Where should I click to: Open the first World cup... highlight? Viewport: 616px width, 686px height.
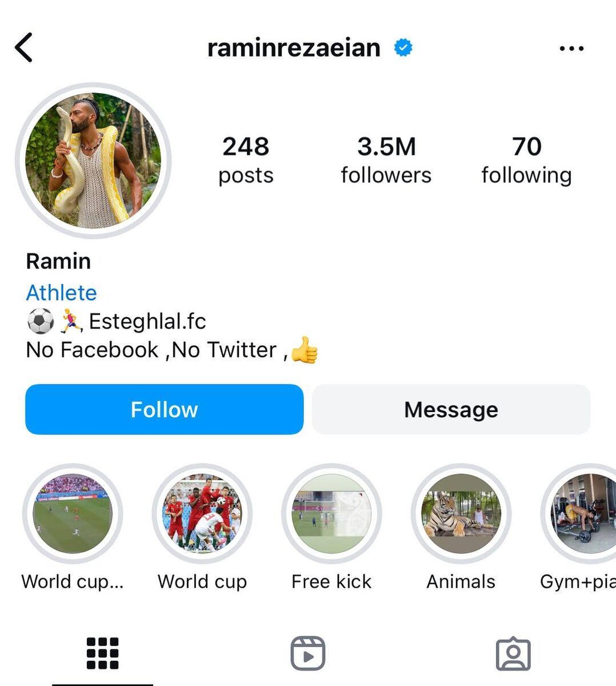pyautogui.click(x=73, y=514)
